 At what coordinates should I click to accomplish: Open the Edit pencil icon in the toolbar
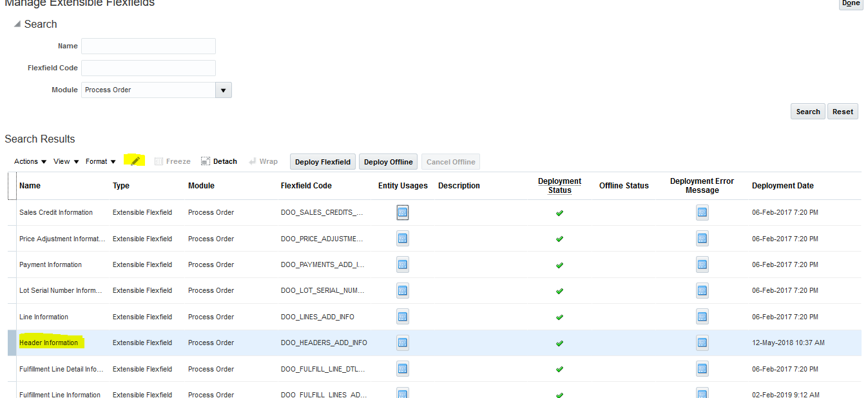click(134, 161)
